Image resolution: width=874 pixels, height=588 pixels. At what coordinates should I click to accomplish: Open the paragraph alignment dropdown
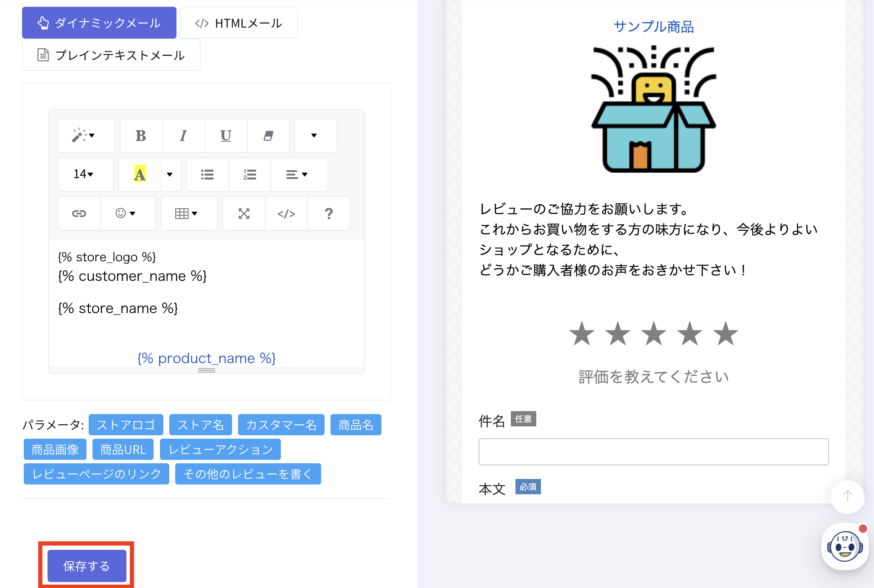[296, 174]
